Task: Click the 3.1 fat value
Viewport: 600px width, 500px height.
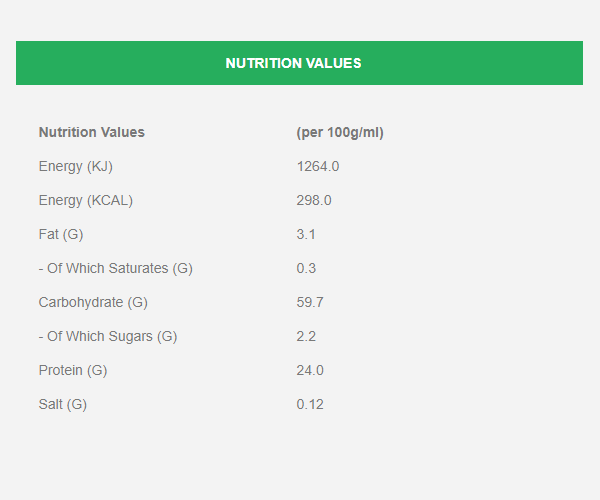Action: pyautogui.click(x=306, y=235)
